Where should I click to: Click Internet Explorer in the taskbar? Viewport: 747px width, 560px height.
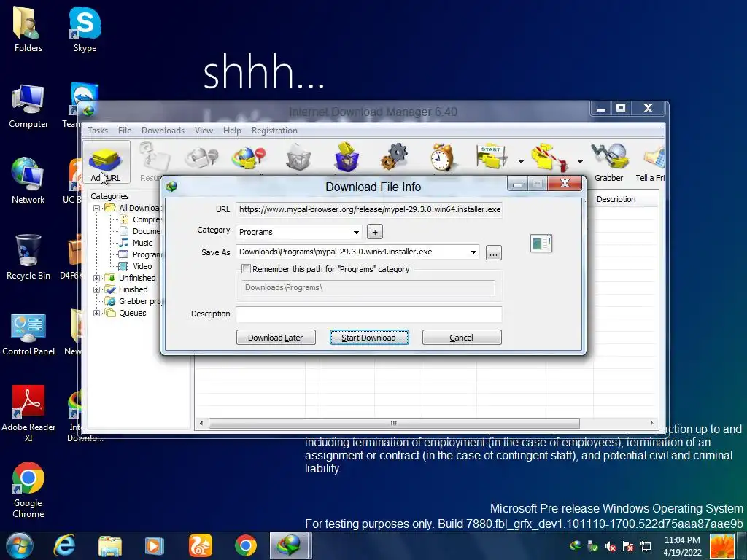(64, 545)
